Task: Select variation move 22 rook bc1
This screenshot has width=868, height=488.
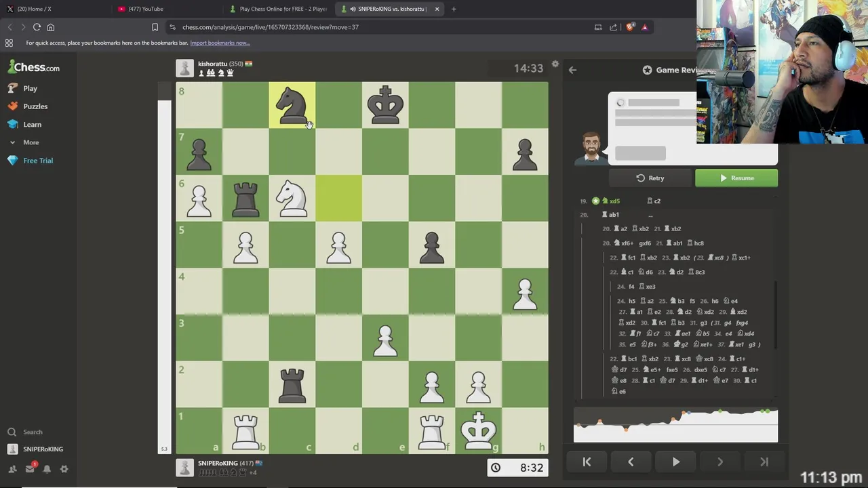Action: (629, 359)
